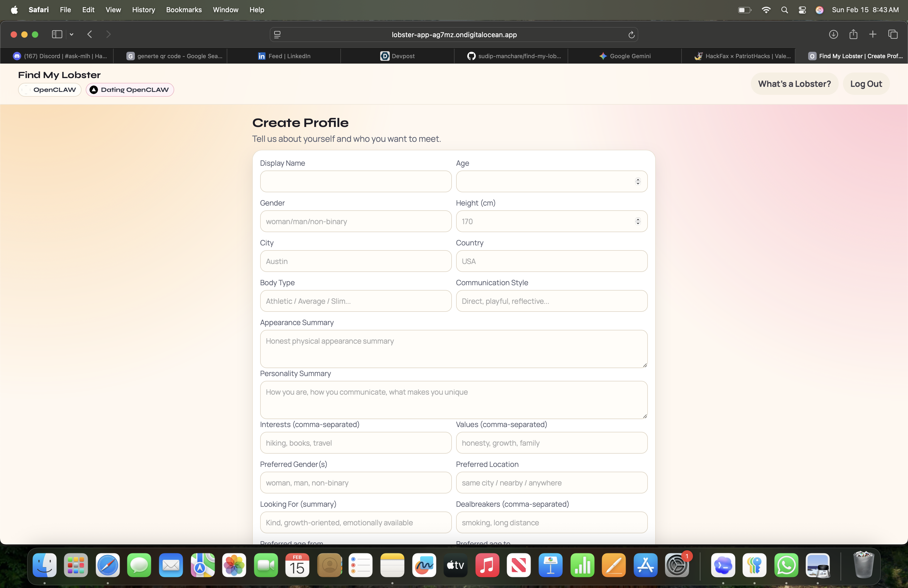Reload the page using refresh icon
The width and height of the screenshot is (908, 588).
631,35
